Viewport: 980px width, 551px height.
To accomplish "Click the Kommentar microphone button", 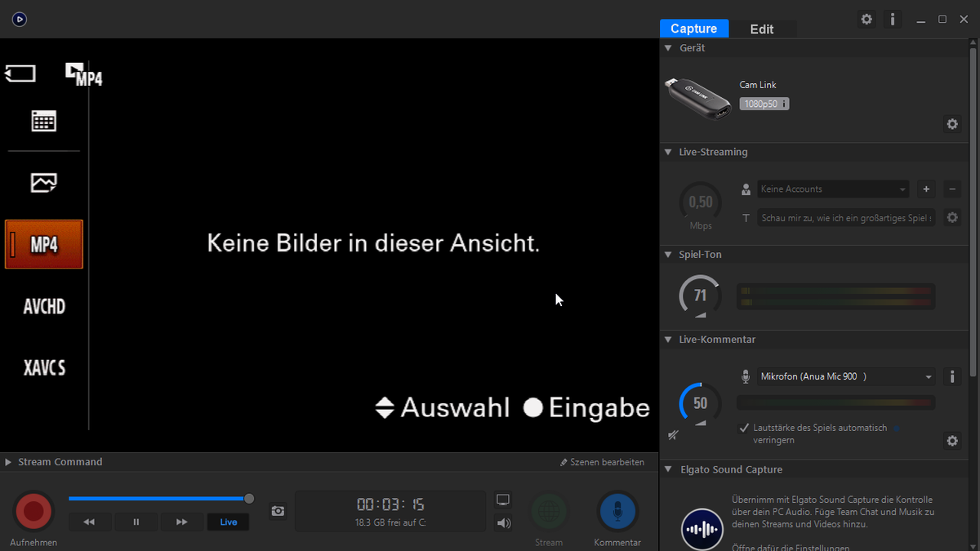I will point(617,511).
